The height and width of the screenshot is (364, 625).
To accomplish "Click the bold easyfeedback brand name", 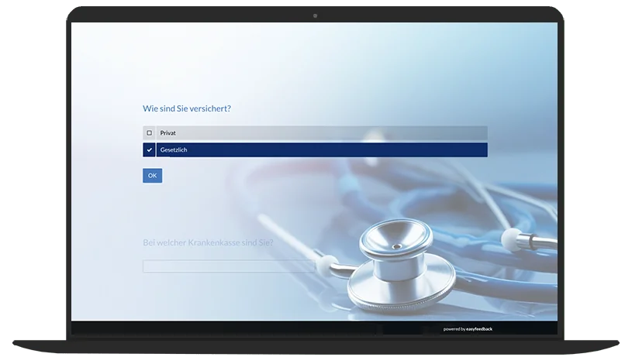I will (480, 329).
